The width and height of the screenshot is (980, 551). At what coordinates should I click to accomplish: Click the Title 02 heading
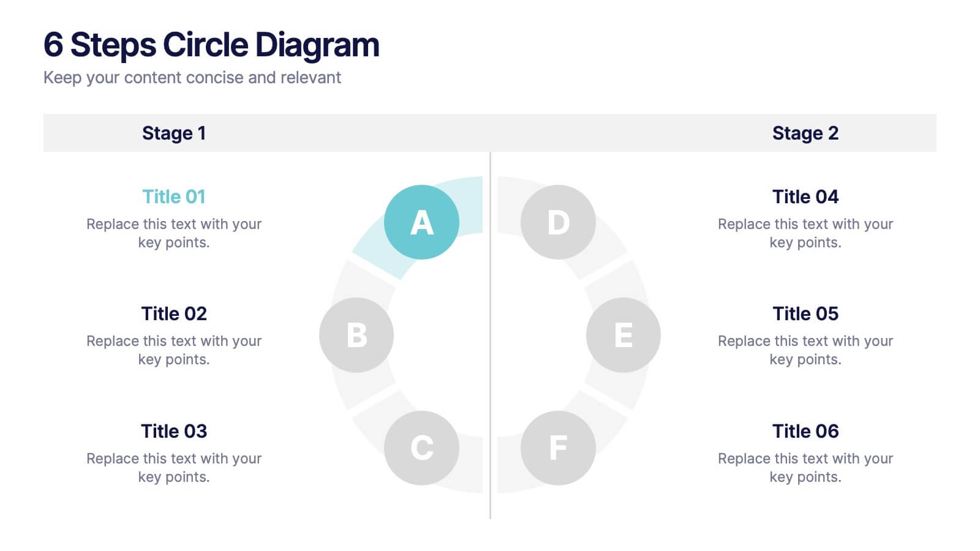pyautogui.click(x=174, y=313)
